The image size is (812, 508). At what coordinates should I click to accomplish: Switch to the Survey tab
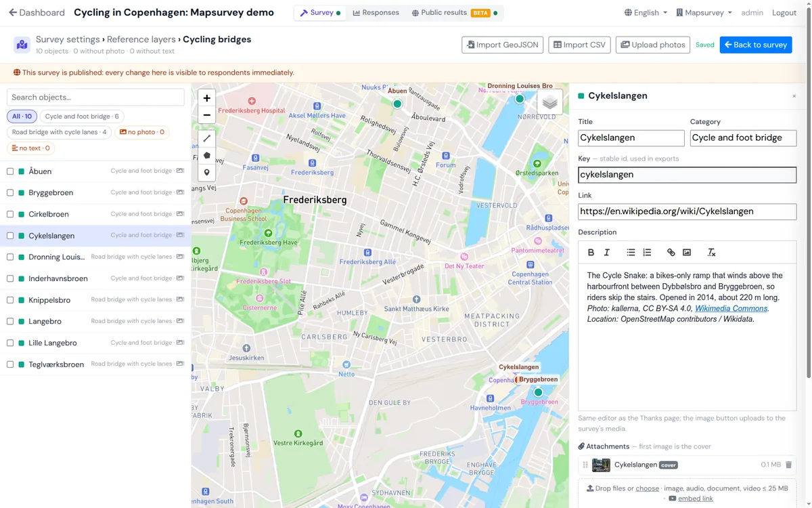coord(320,13)
